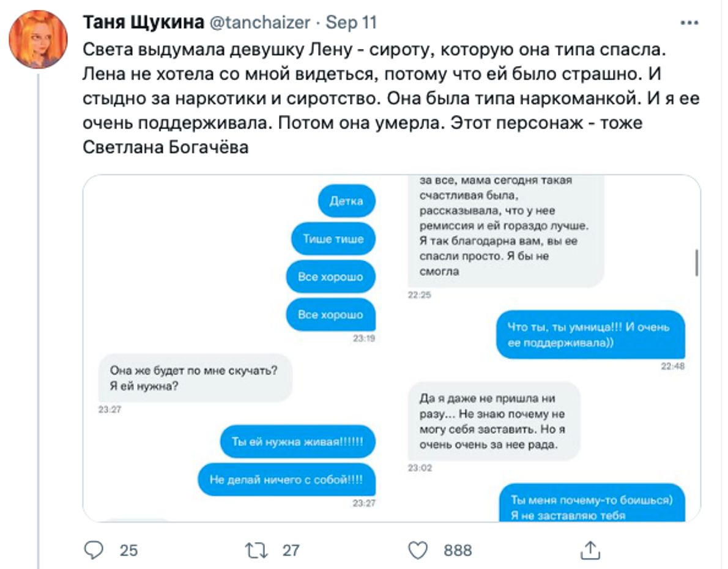The width and height of the screenshot is (728, 569).
Task: Click the 'Что ты, ты умница!!!' bubble
Action: tap(589, 335)
